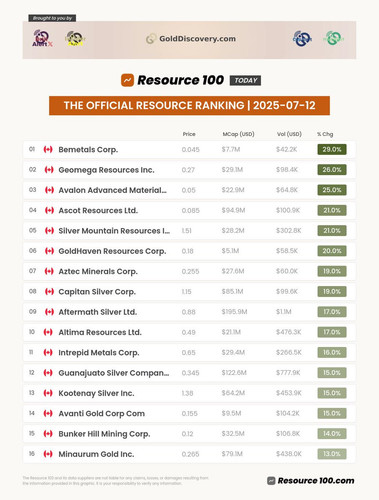Open Kootenay Silver Inc. company name
The width and height of the screenshot is (379, 500).
tap(96, 393)
